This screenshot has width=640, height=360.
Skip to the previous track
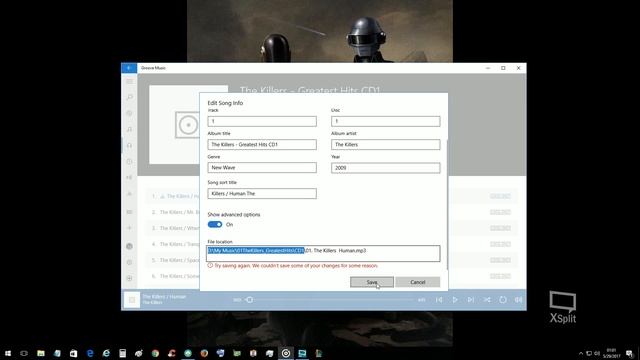tap(439, 300)
